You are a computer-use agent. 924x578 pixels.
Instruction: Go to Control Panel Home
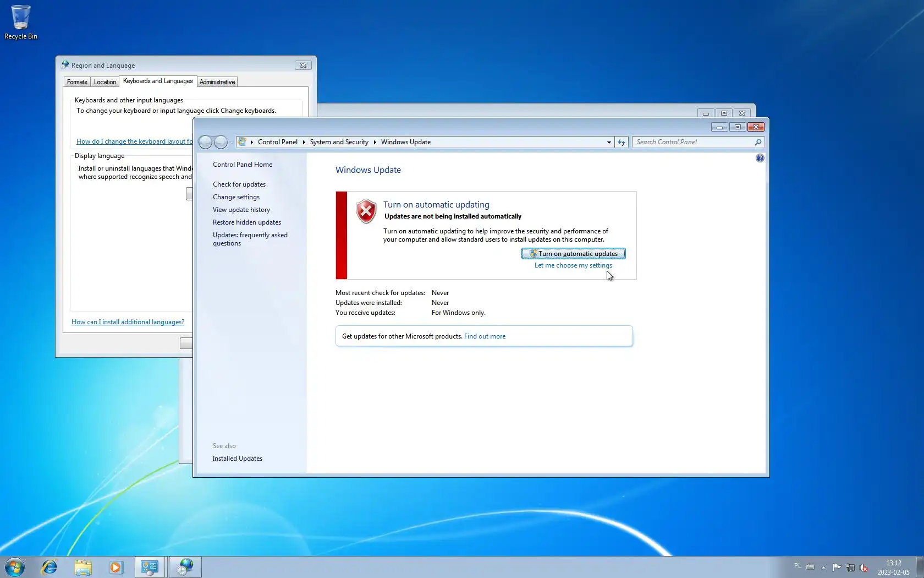(x=243, y=165)
